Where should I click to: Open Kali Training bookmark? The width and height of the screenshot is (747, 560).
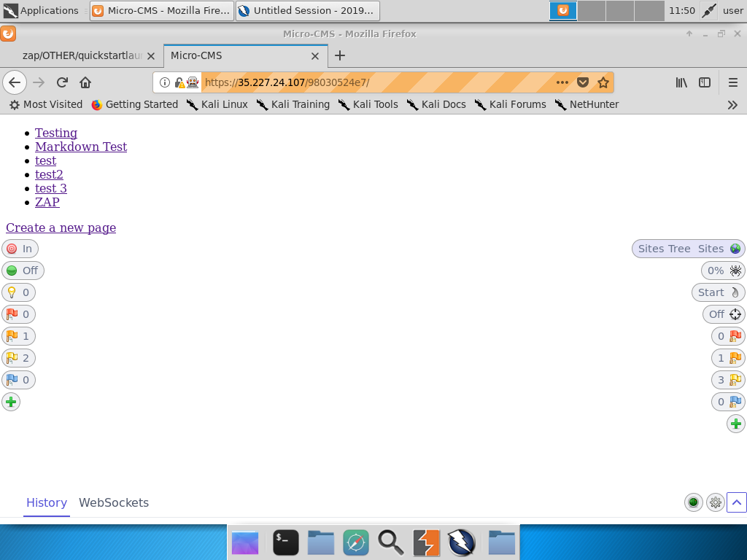(x=293, y=104)
